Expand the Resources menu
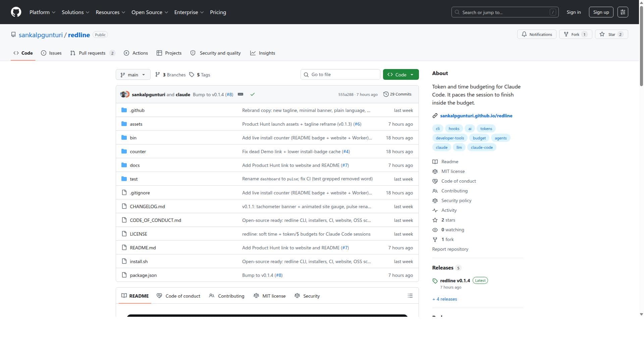 pyautogui.click(x=110, y=12)
